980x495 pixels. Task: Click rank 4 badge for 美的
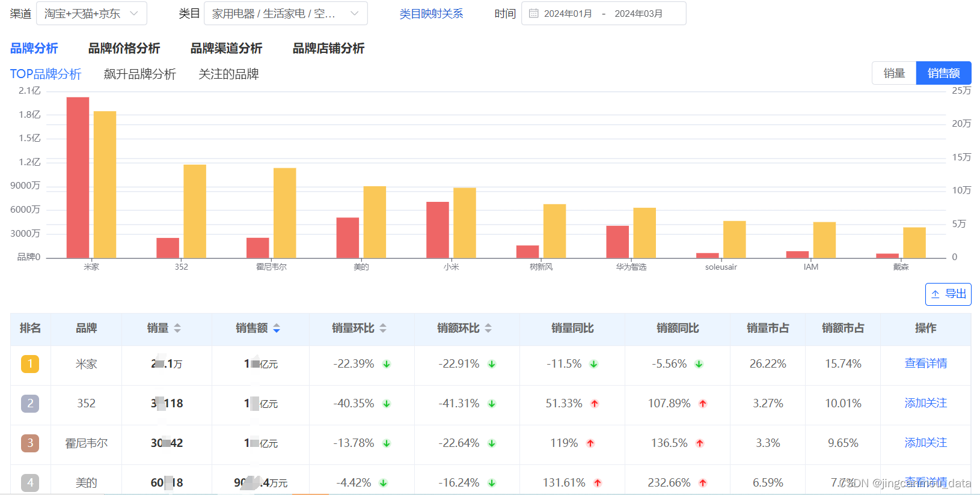click(x=30, y=482)
